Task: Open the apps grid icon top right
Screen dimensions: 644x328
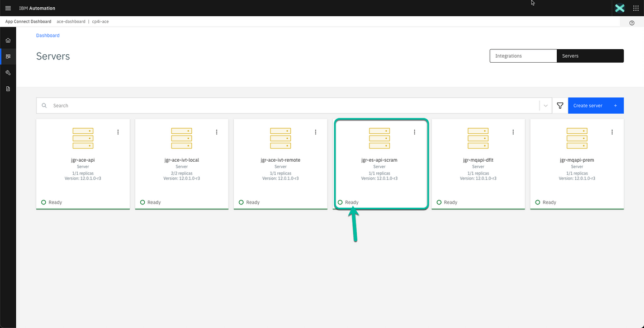Action: 636,8
